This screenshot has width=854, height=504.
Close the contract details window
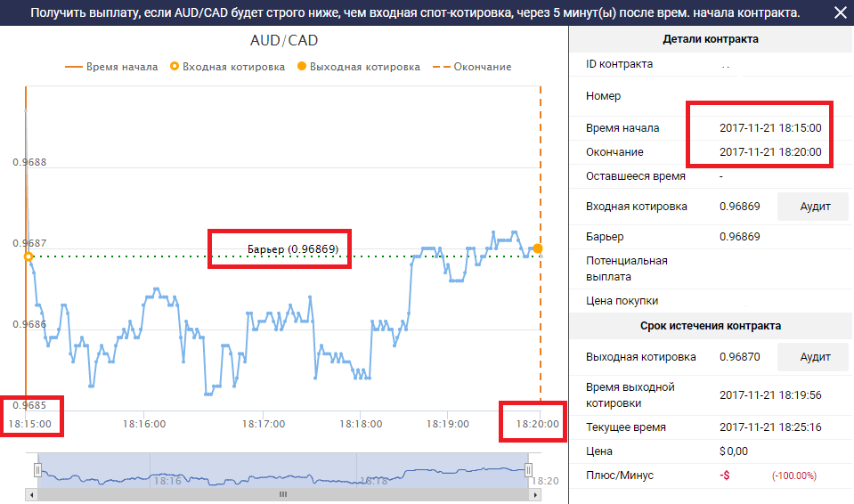click(840, 13)
